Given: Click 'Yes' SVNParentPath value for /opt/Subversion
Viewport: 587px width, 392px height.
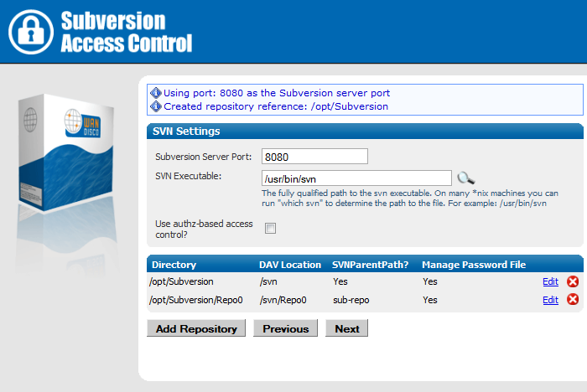Looking at the screenshot, I should pyautogui.click(x=340, y=281).
